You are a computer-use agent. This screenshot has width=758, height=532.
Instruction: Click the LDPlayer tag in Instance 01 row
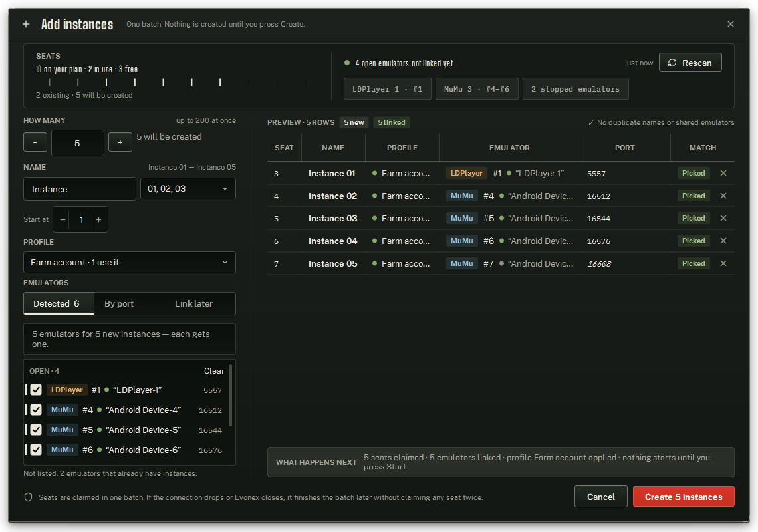[x=467, y=173]
